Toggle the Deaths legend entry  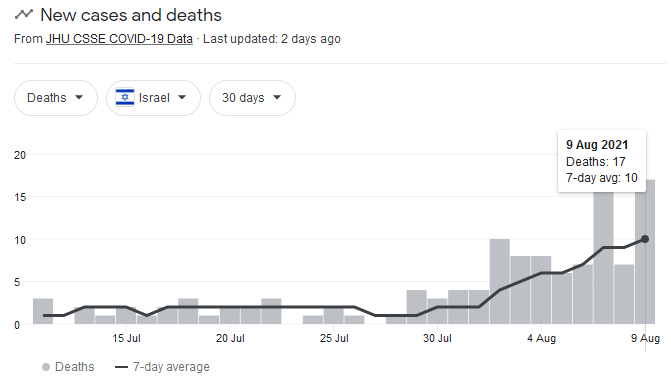pos(68,367)
